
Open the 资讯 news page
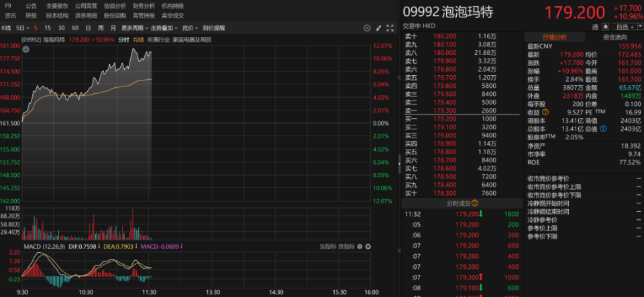point(10,16)
